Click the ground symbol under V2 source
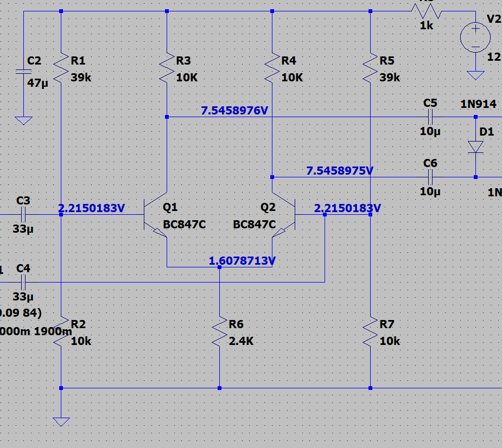 (475, 75)
